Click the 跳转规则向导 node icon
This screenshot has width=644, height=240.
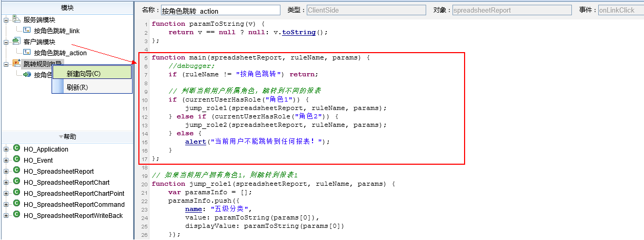16,64
